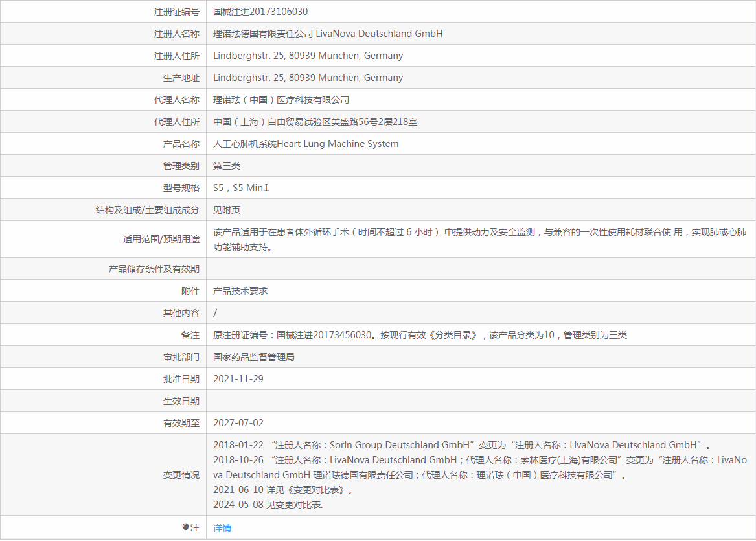Select address value in 生产地址 row
This screenshot has width=756, height=541.
point(308,78)
